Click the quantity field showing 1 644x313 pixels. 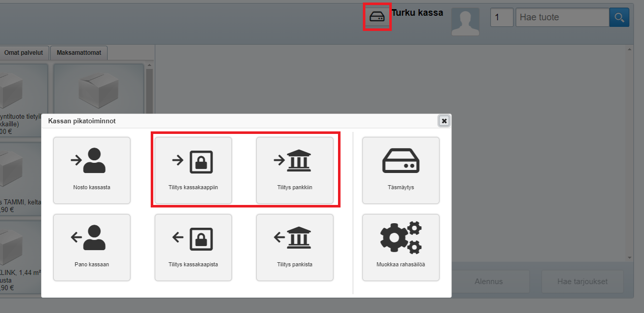(501, 17)
